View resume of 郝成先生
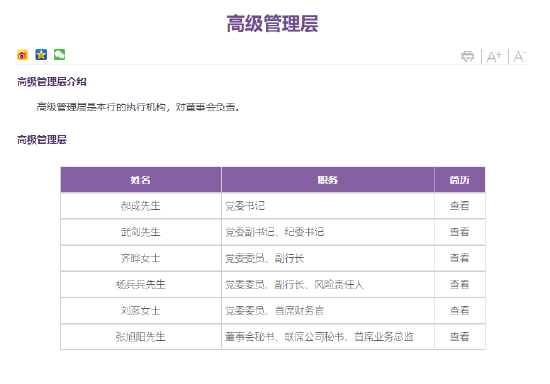550x384 pixels. tap(460, 206)
